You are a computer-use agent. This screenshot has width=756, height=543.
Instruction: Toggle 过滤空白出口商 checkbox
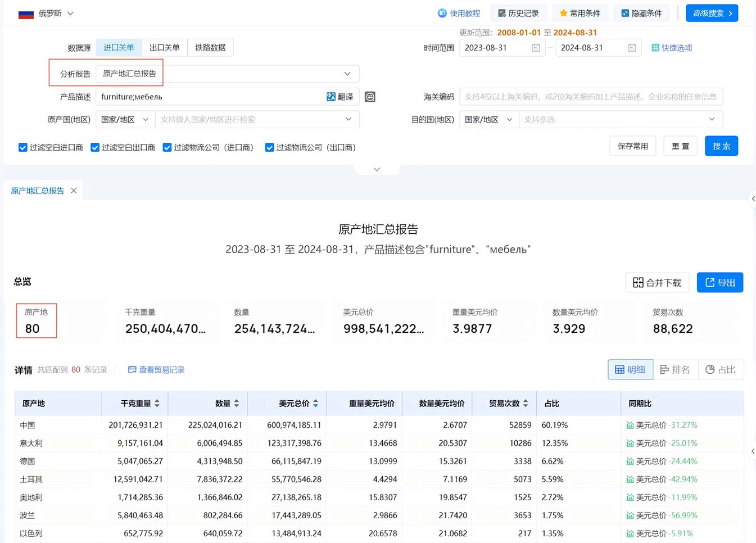click(x=95, y=148)
